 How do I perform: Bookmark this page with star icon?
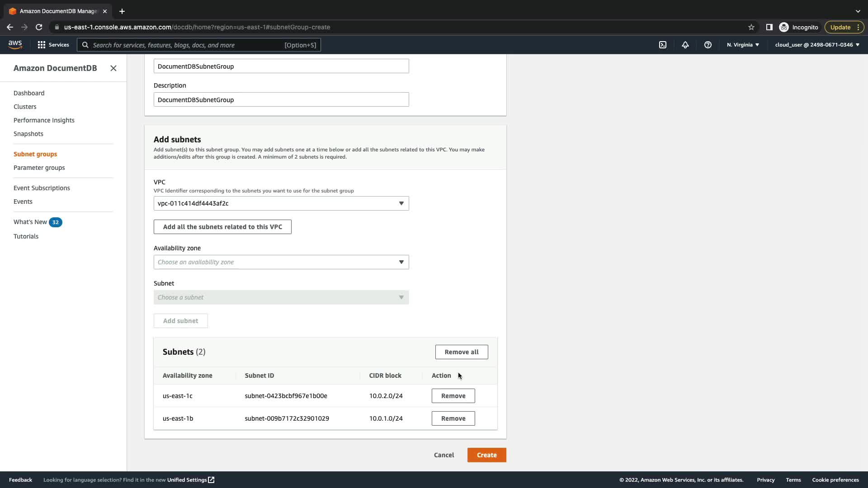click(x=751, y=27)
